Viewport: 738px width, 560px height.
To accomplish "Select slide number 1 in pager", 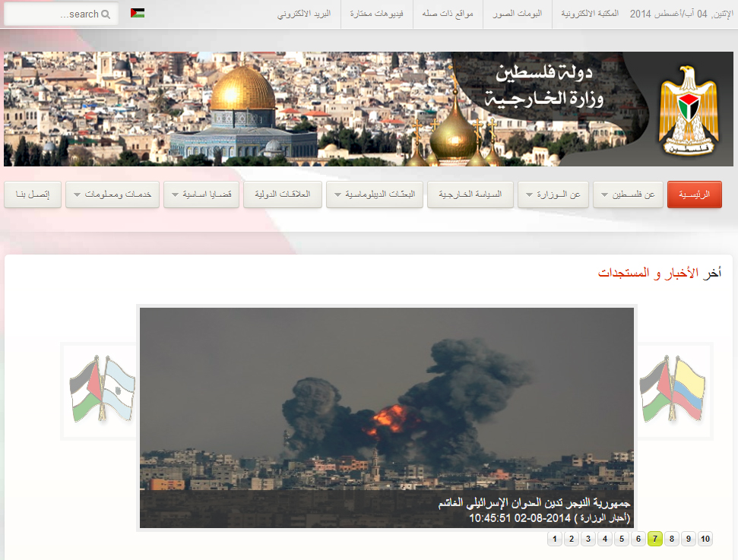I will pos(555,539).
